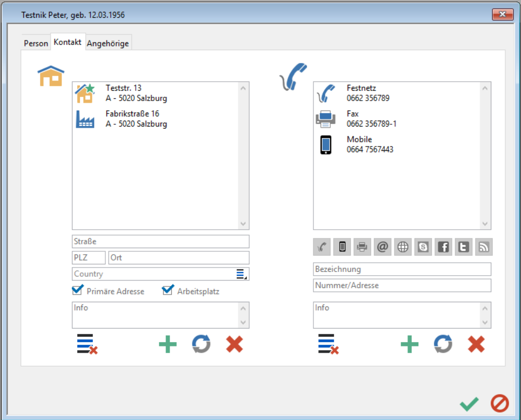Open the Country dropdown list
Screen dimensions: 521x420
(241, 274)
